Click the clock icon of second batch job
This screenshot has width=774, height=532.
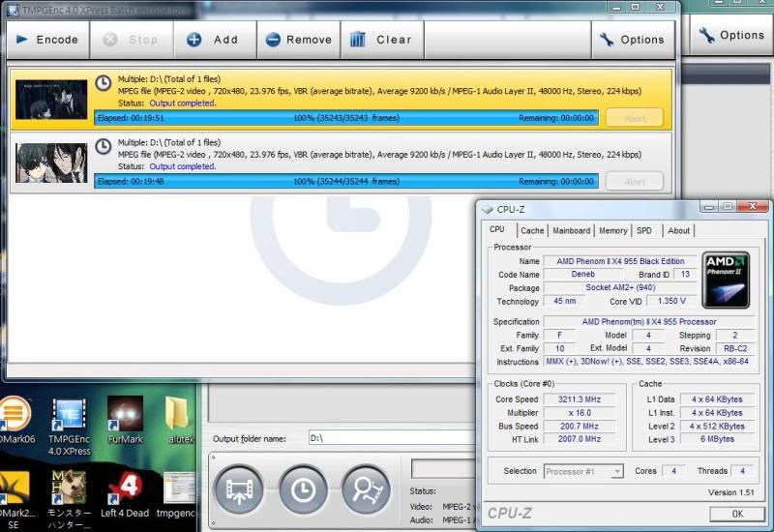click(104, 147)
